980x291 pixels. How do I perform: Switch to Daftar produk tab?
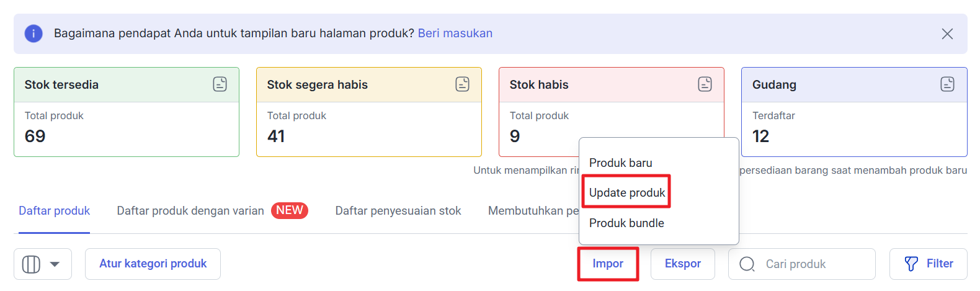tap(55, 211)
